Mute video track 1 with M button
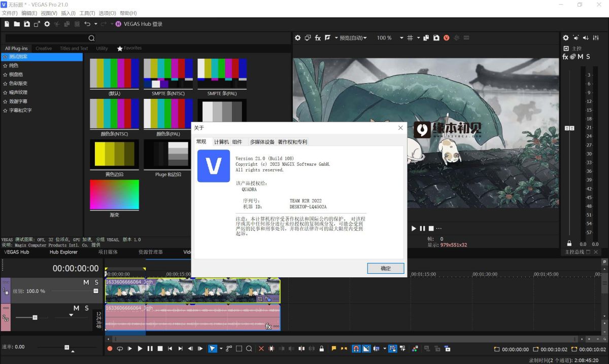Screen dimensions: 609x364 pos(86,282)
